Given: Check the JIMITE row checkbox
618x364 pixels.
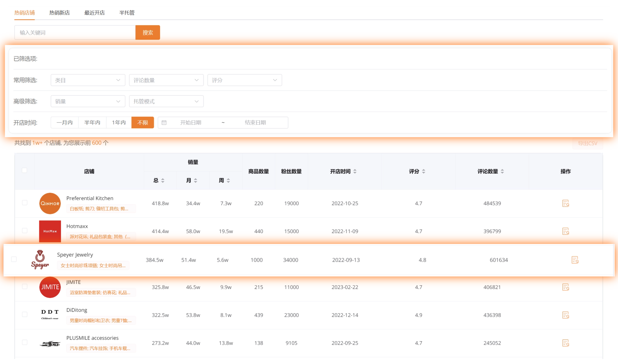Looking at the screenshot, I should pos(24,287).
